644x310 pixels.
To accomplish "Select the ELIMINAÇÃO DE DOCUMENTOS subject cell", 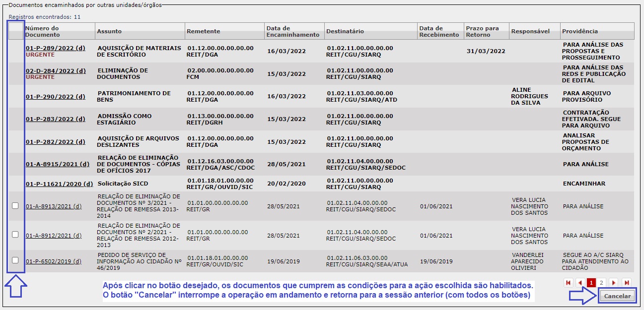I will pyautogui.click(x=123, y=74).
